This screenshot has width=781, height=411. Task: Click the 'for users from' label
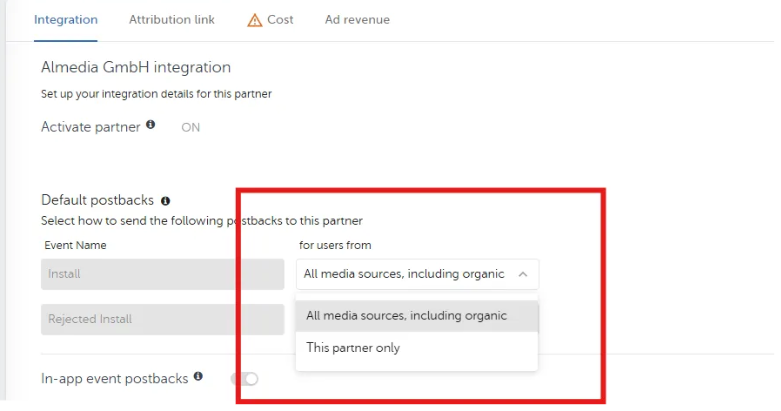click(x=335, y=245)
